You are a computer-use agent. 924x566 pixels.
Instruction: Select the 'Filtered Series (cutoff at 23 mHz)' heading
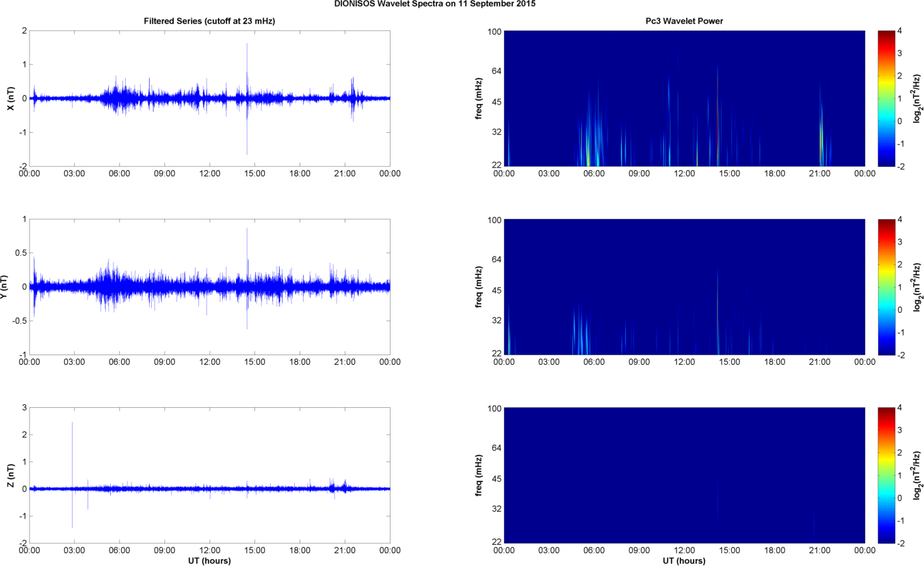[x=209, y=21]
